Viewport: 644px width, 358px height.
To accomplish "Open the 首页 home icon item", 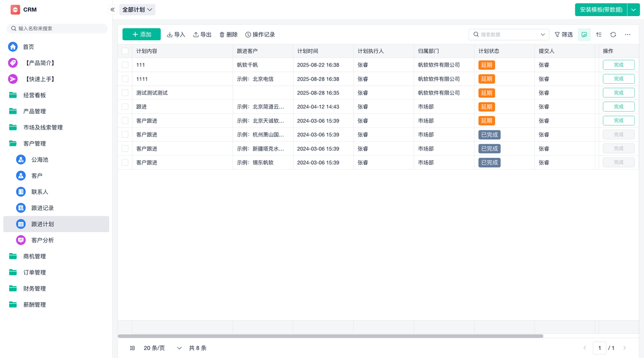I will tap(13, 47).
